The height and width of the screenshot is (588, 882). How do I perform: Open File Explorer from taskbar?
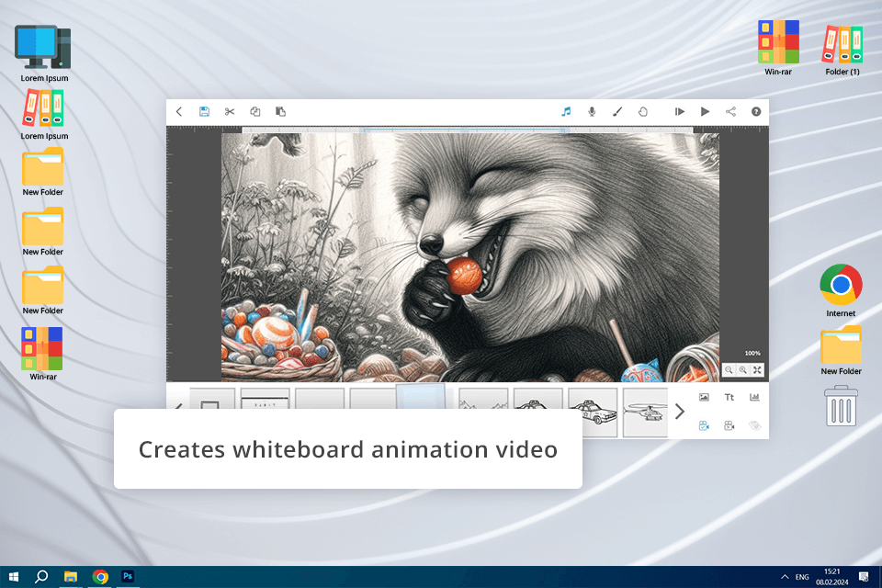coord(71,577)
